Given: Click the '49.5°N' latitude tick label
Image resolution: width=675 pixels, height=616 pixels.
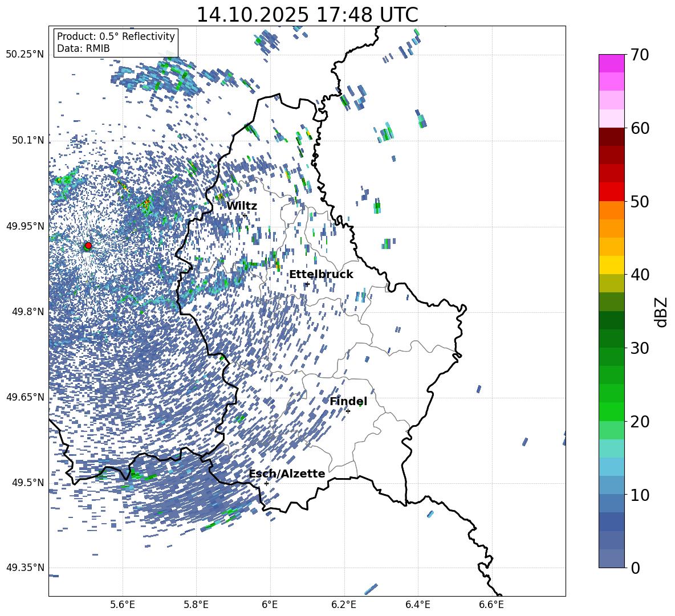Looking at the screenshot, I should click(28, 483).
